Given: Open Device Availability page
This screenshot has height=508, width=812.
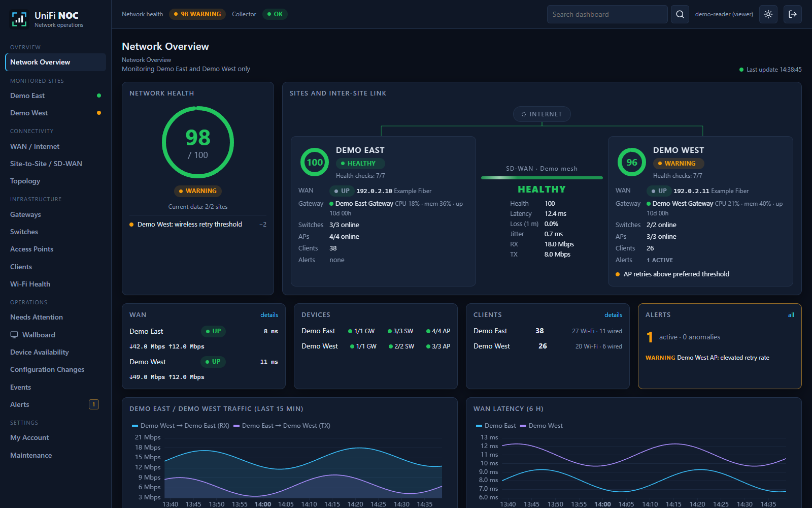Looking at the screenshot, I should point(56,352).
